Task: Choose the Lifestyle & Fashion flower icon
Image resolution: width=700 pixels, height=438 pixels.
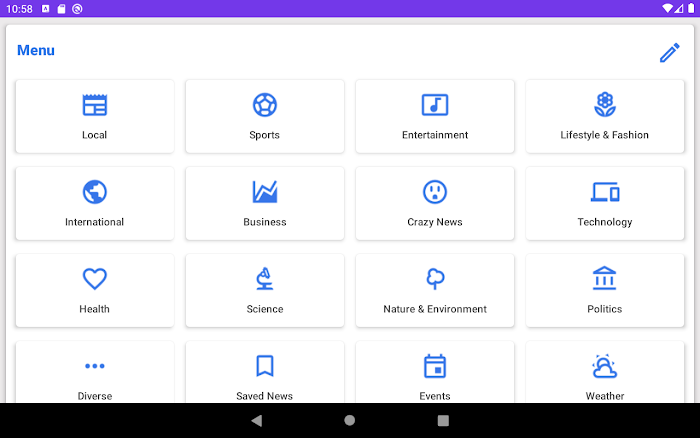Action: pyautogui.click(x=604, y=105)
